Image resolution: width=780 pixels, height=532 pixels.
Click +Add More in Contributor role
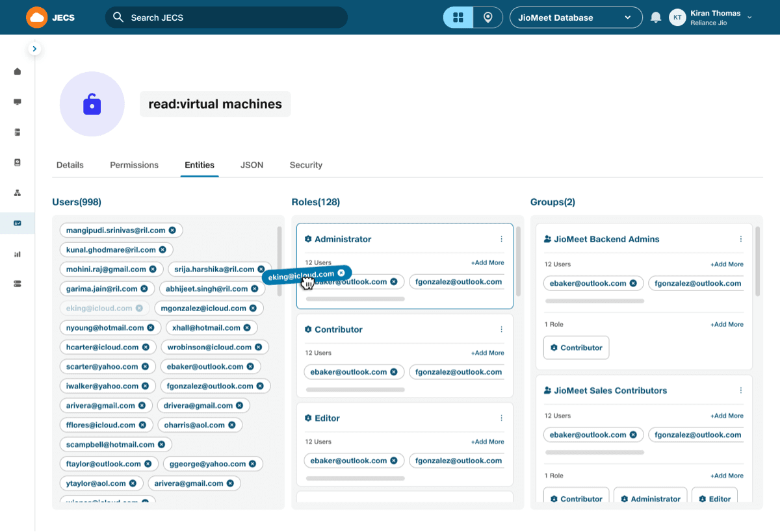[x=487, y=353]
